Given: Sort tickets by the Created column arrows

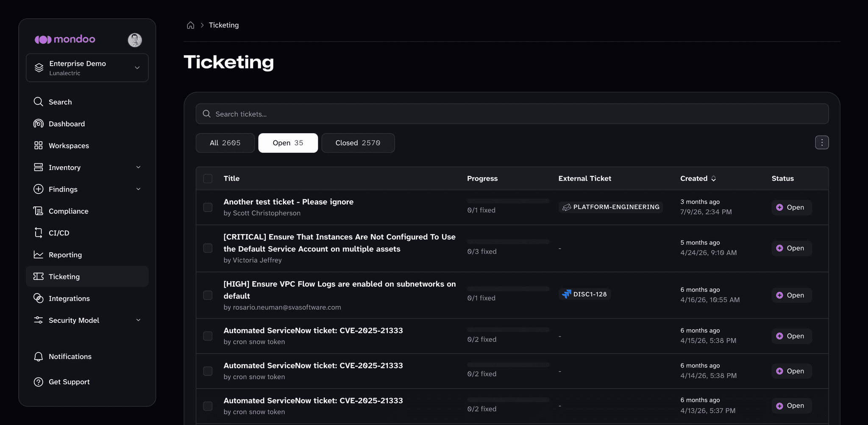Looking at the screenshot, I should (x=714, y=179).
